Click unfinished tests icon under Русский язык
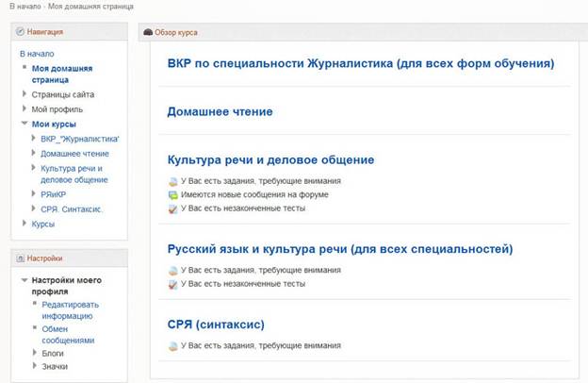Image resolution: width=588 pixels, height=383 pixels. (x=172, y=284)
